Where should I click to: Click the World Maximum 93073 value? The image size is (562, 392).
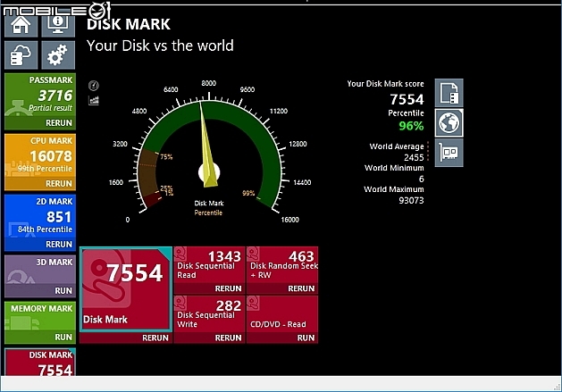point(411,200)
